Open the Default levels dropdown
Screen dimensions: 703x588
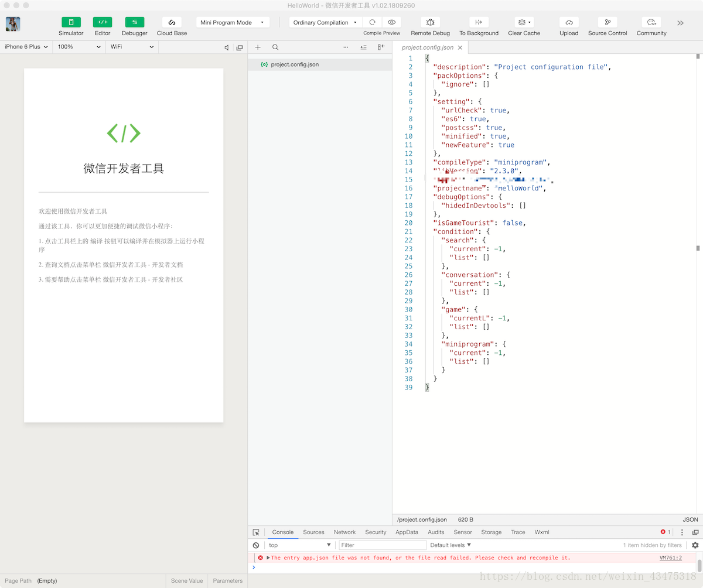coord(451,545)
